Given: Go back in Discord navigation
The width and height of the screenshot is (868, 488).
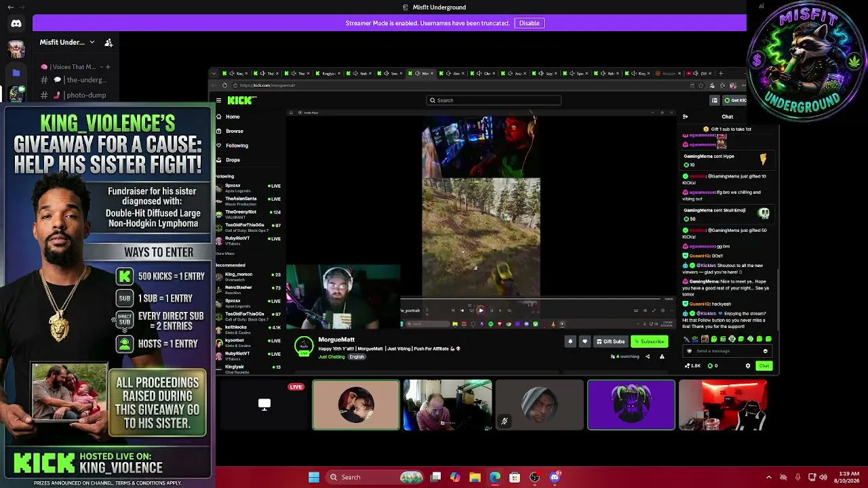Looking at the screenshot, I should click(10, 7).
